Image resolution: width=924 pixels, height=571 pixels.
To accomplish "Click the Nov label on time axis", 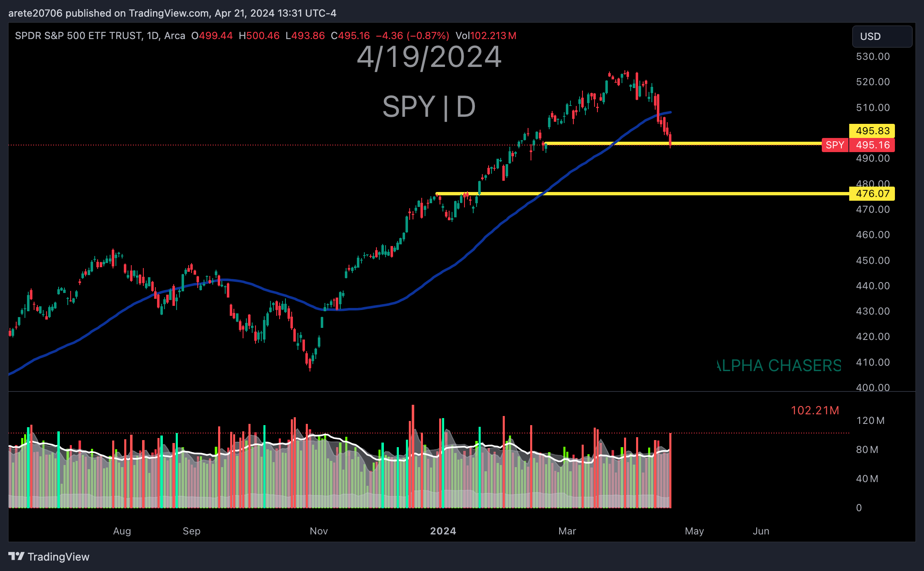I will pos(319,531).
